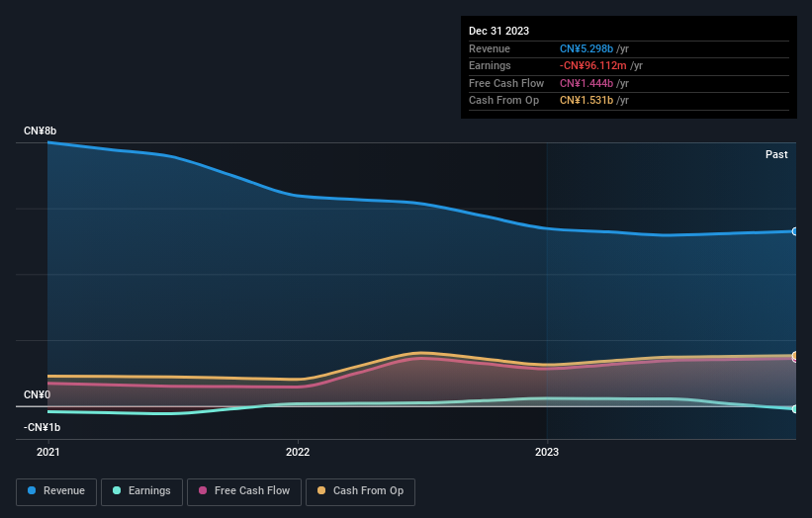Click the CN¥1.531b cash from op value
Viewport: 812px width, 518px height.
pos(586,101)
